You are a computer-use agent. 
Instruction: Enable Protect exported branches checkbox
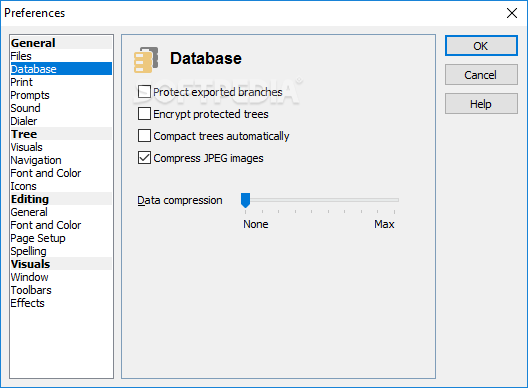coord(144,92)
